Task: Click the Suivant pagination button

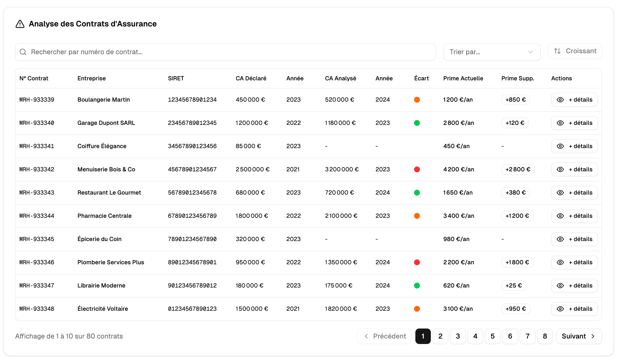Action: tap(579, 336)
